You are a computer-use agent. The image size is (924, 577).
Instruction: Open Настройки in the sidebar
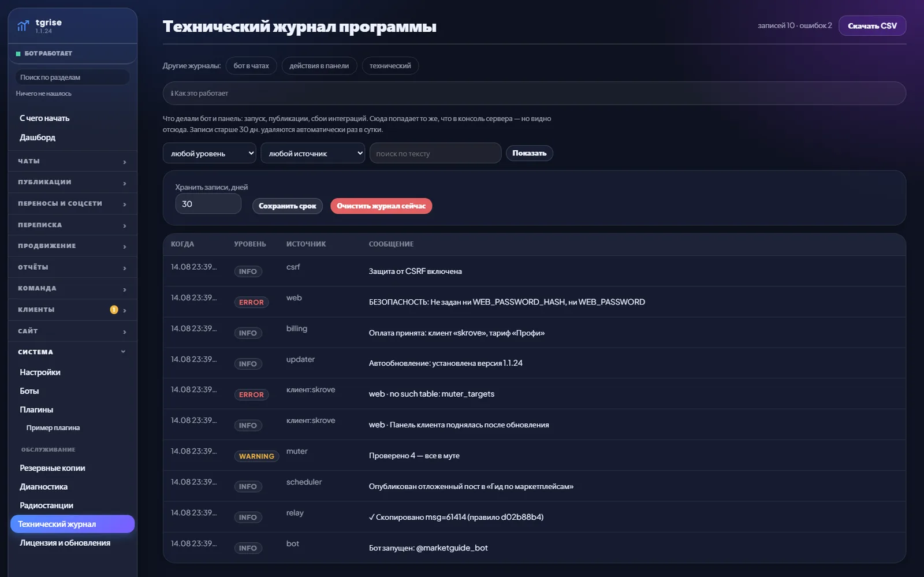[40, 373]
